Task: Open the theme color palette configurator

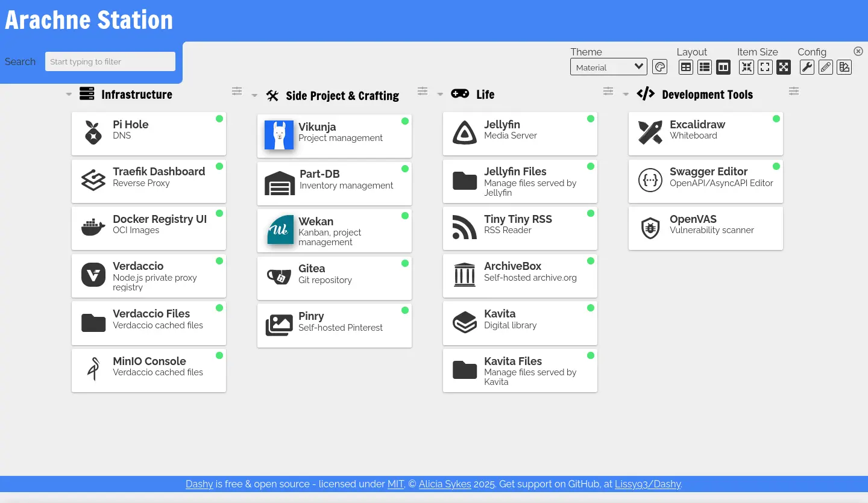Action: click(659, 67)
